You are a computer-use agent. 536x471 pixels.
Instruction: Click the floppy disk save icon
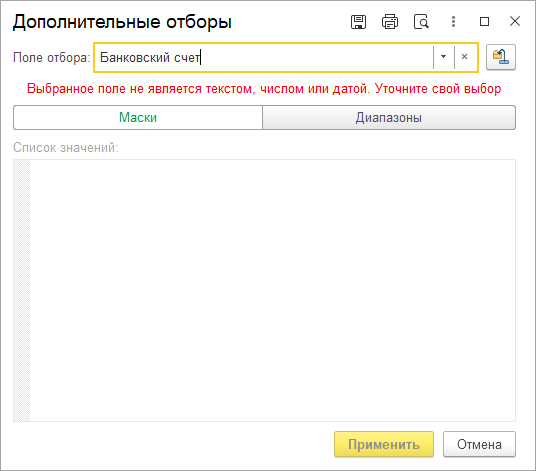point(358,22)
